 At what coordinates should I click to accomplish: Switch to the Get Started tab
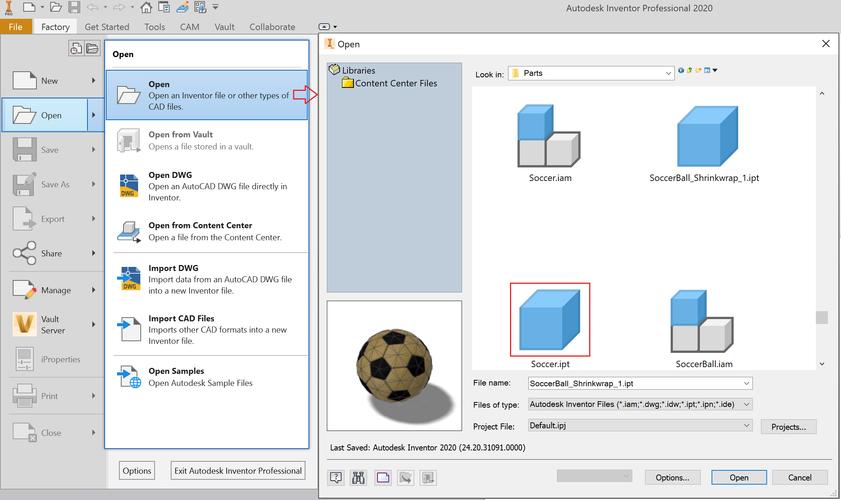[x=107, y=27]
